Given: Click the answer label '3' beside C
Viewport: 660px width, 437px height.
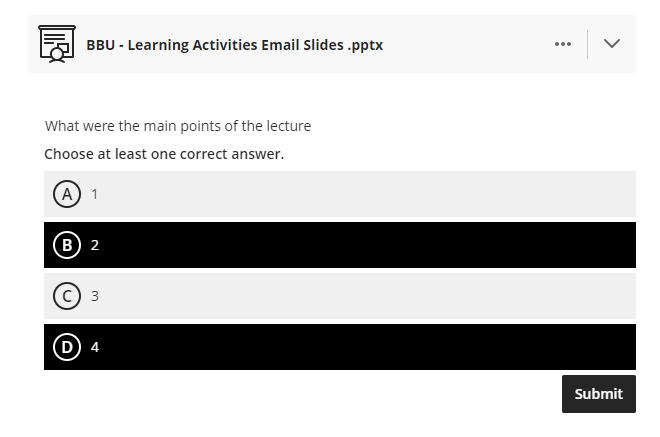Looking at the screenshot, I should click(x=95, y=296).
